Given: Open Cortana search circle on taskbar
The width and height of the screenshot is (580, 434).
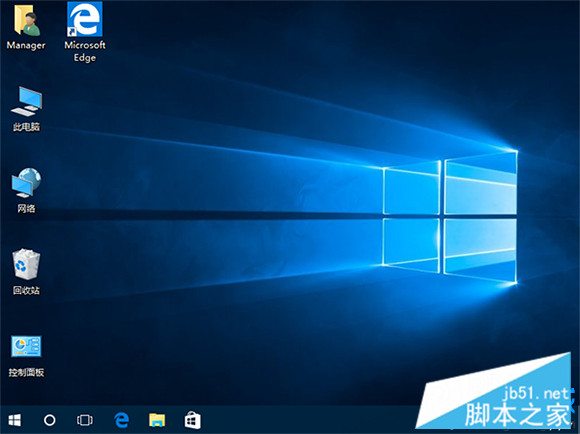Looking at the screenshot, I should (50, 420).
